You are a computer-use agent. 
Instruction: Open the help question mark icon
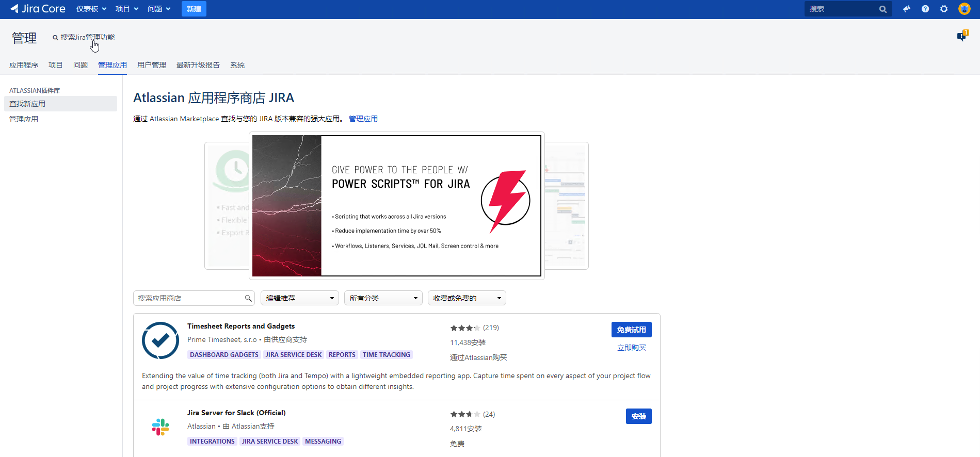click(925, 9)
